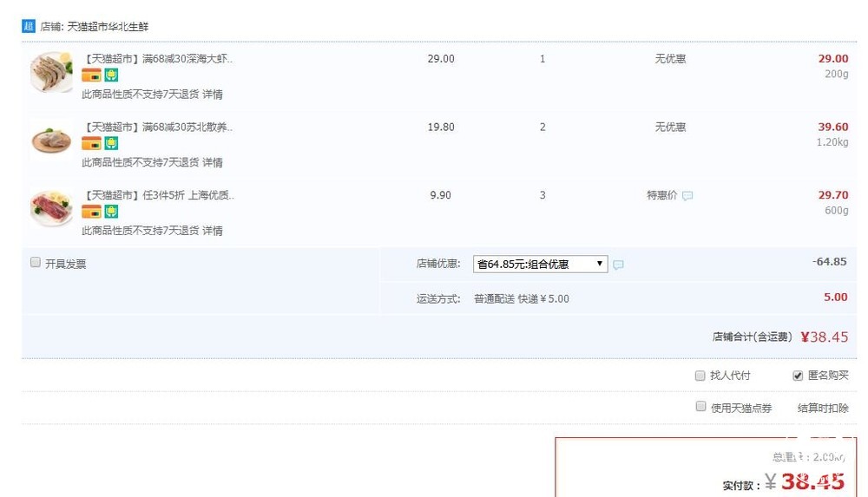Click the 600g weight label
The height and width of the screenshot is (497, 868).
[837, 210]
